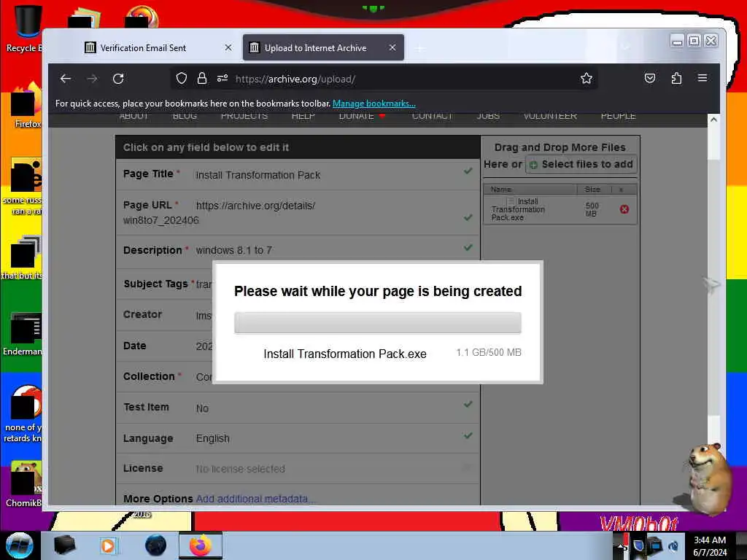Edit the Page Title field value
This screenshot has height=560, width=747.
pyautogui.click(x=258, y=175)
